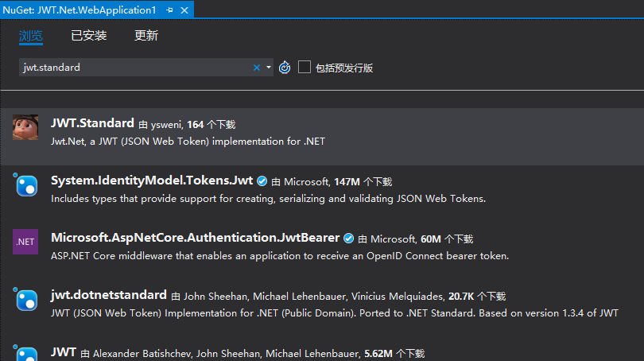Enable the 包括预发行版 checkbox
Viewport: 644px width, 361px height.
pyautogui.click(x=305, y=68)
